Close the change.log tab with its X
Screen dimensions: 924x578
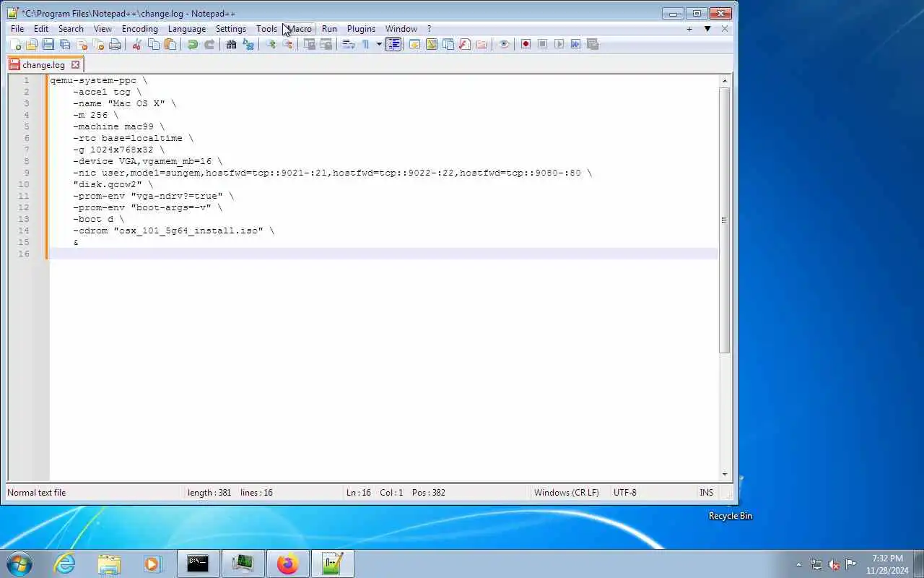click(75, 65)
